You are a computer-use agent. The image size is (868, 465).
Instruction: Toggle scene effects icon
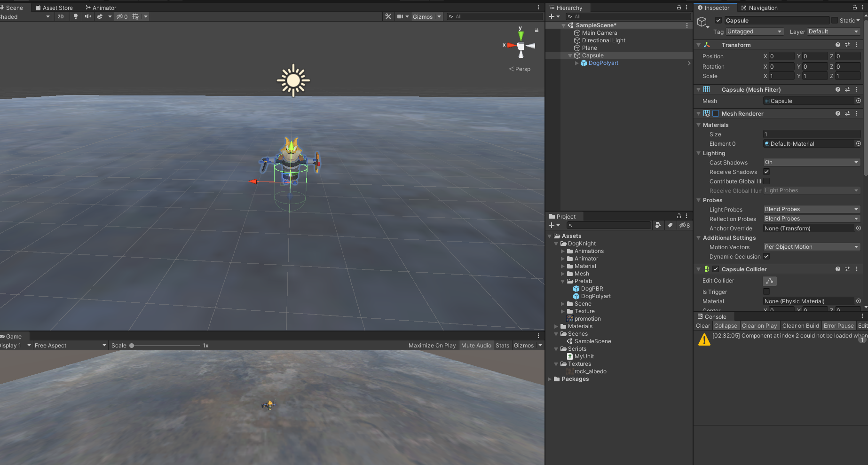click(100, 16)
